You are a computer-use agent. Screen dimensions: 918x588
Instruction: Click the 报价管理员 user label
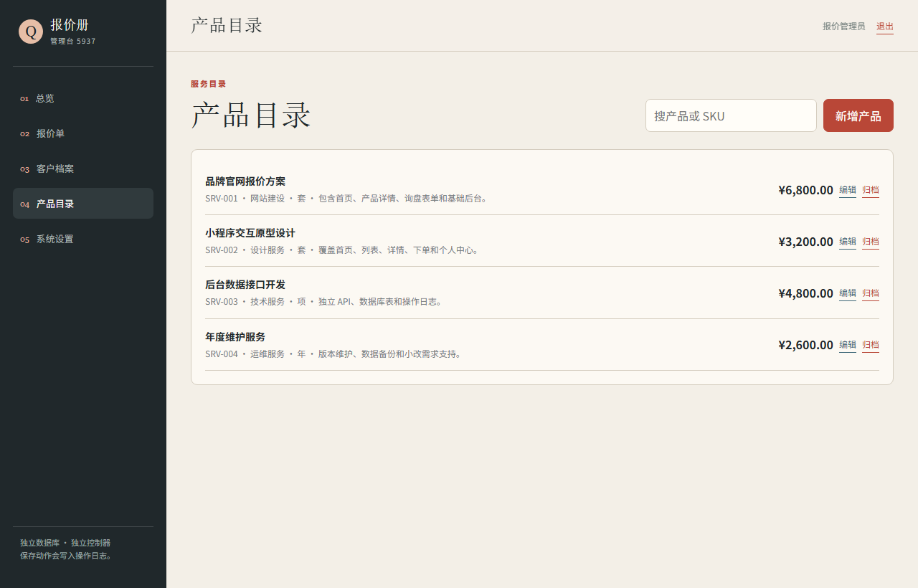pos(843,27)
